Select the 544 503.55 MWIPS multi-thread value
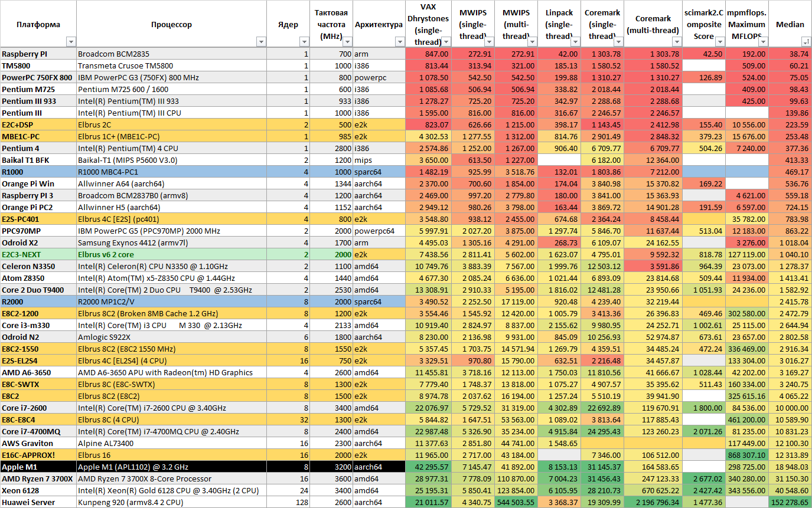This screenshot has height=508, width=812. pyautogui.click(x=516, y=502)
